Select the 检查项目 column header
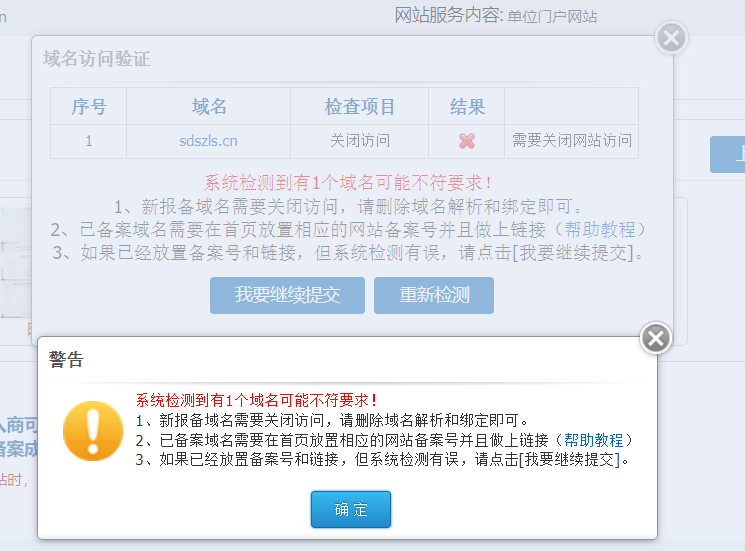The image size is (745, 551). [x=359, y=106]
